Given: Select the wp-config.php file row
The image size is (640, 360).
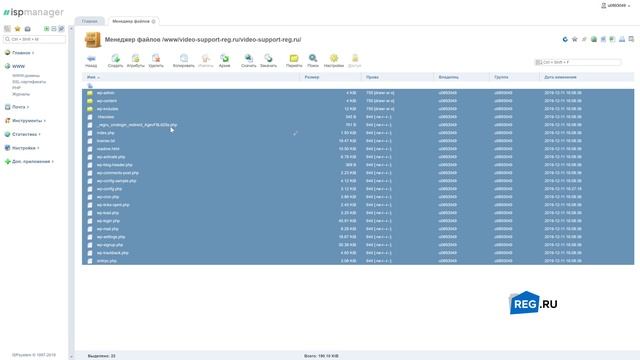Looking at the screenshot, I should pyautogui.click(x=358, y=189).
